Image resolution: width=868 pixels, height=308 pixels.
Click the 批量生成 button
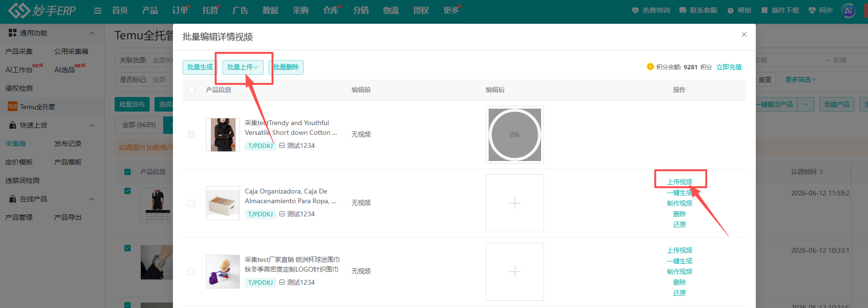tap(200, 67)
